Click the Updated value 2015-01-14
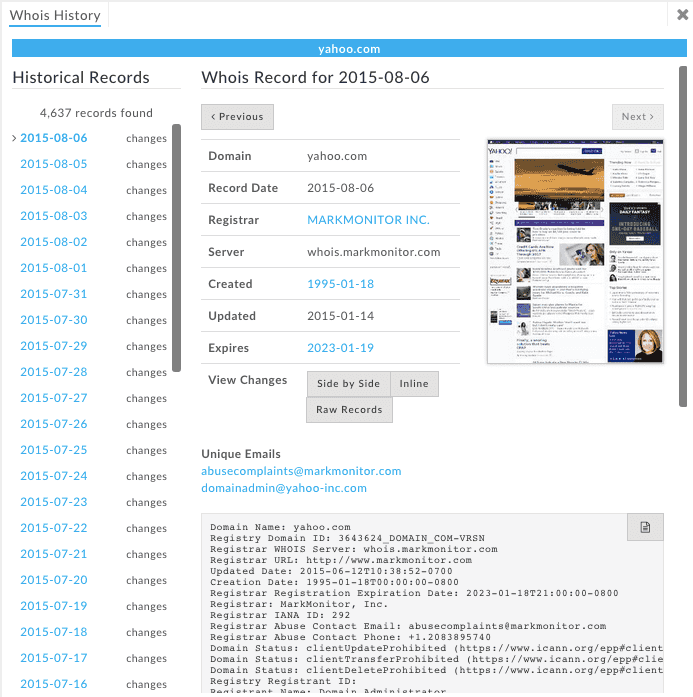The image size is (693, 697). coord(340,316)
